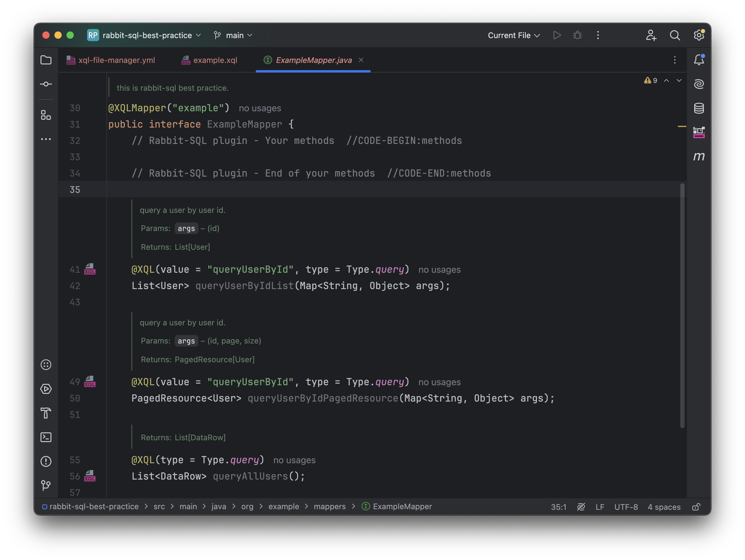Click breadcrumb 'mappers'

329,506
